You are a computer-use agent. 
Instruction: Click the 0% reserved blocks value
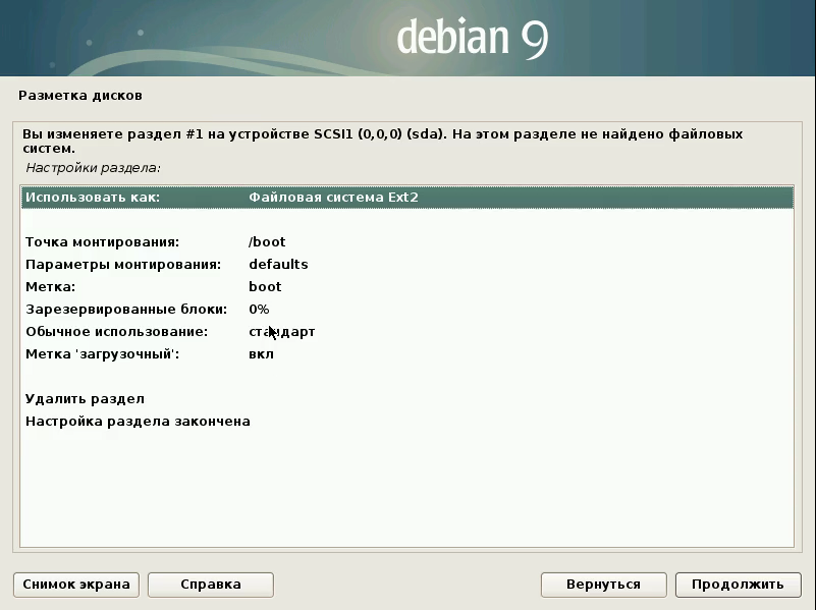(x=259, y=309)
